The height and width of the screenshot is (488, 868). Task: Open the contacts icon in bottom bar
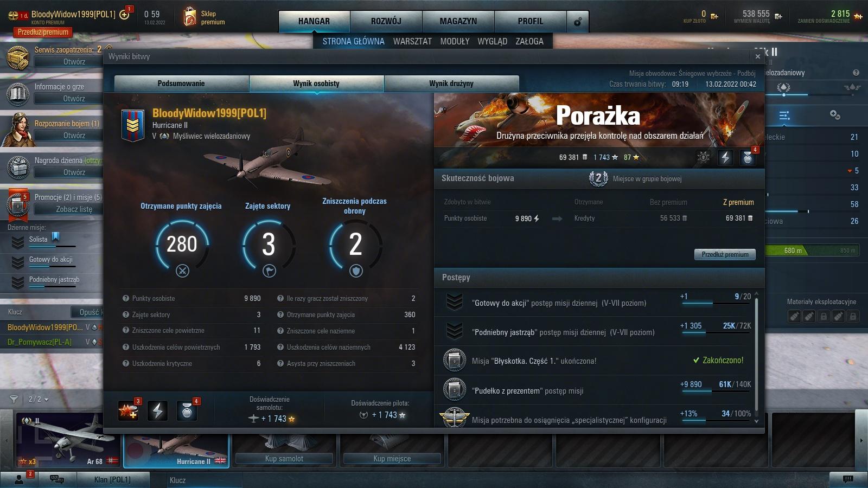click(x=20, y=479)
